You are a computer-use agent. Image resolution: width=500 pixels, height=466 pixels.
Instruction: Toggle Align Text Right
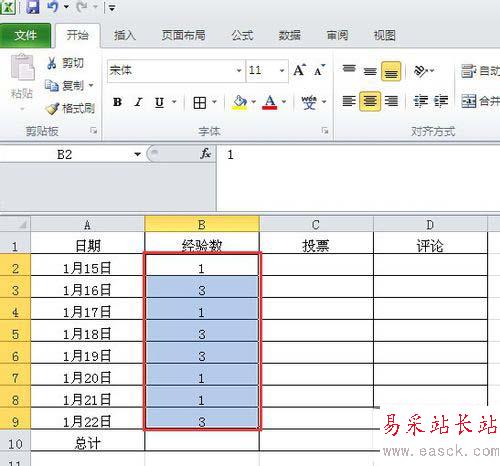click(391, 101)
